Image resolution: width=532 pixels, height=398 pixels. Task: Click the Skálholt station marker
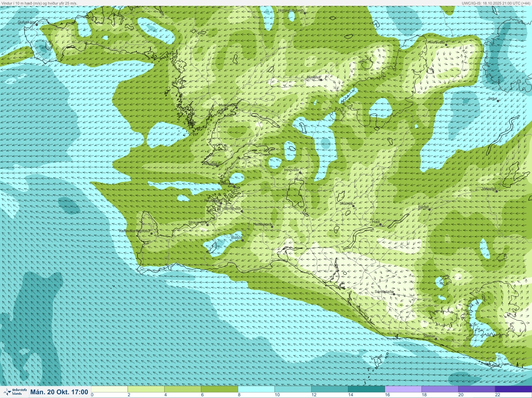(x=353, y=206)
